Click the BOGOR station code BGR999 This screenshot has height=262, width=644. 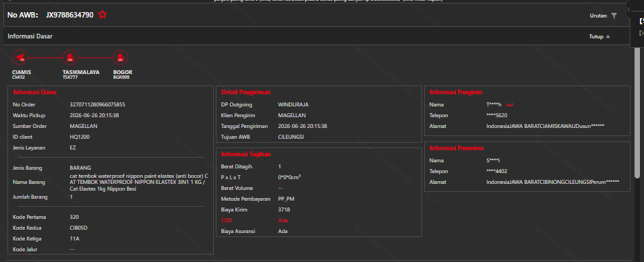[x=121, y=77]
